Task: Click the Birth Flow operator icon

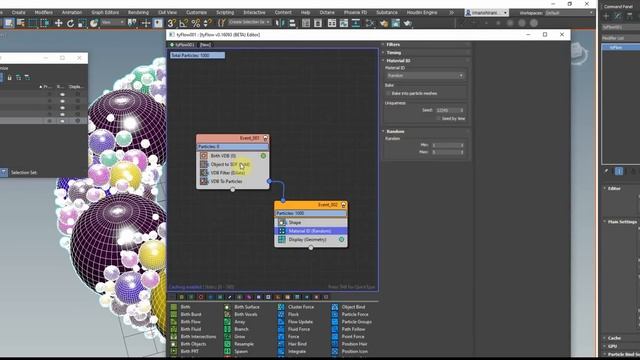Action: tap(174, 322)
